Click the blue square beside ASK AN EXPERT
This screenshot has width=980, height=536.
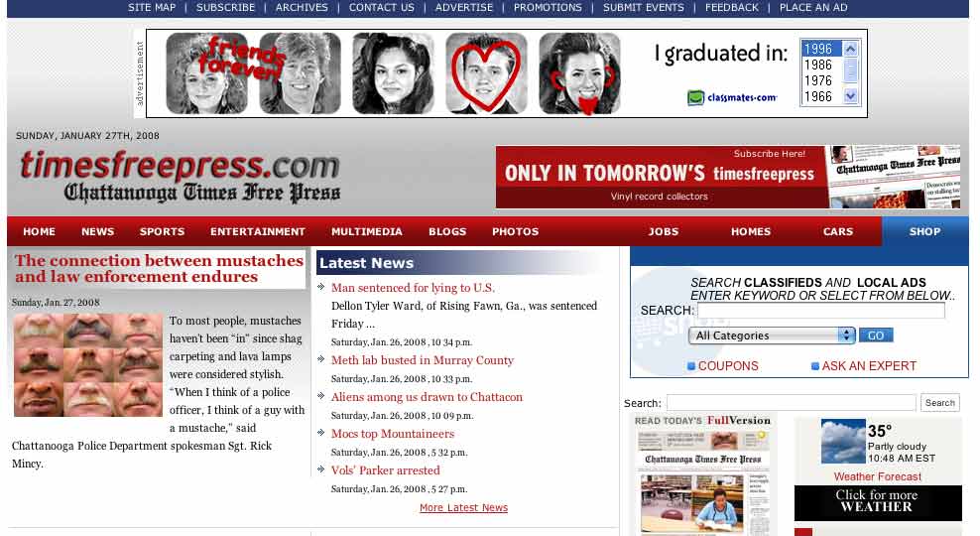point(815,366)
